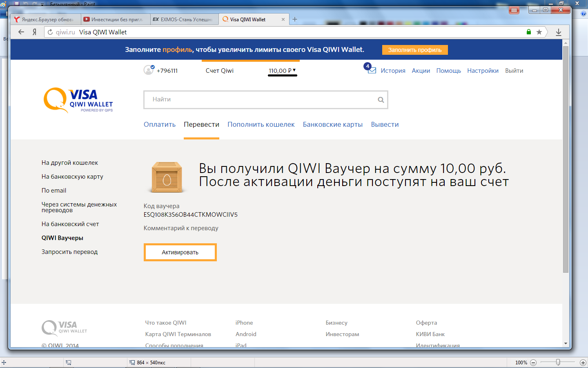Click the Заполнить профиль button

(x=415, y=50)
